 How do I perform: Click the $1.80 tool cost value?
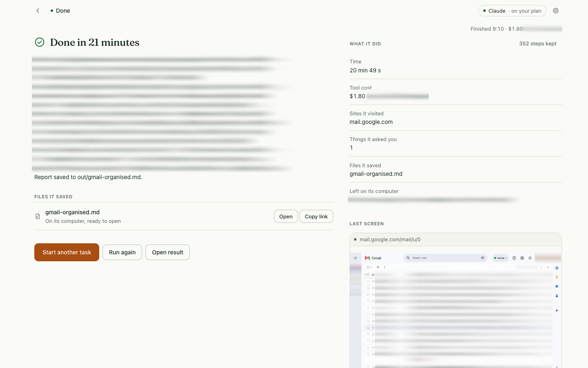(x=357, y=96)
